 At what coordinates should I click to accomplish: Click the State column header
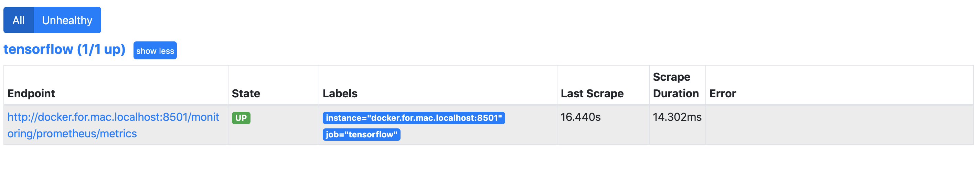pos(246,94)
